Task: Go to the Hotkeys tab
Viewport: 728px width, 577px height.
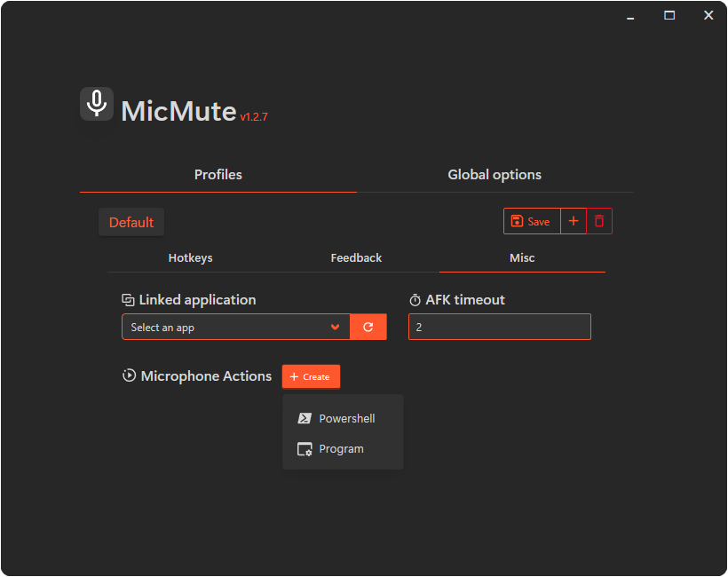Action: 190,258
